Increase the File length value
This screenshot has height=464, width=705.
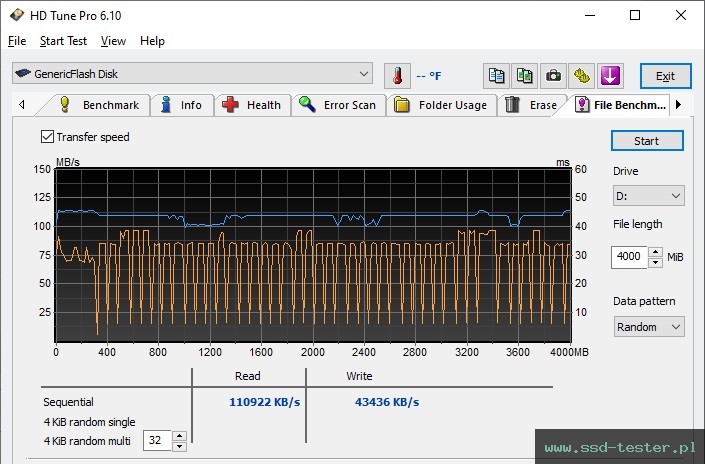655,252
